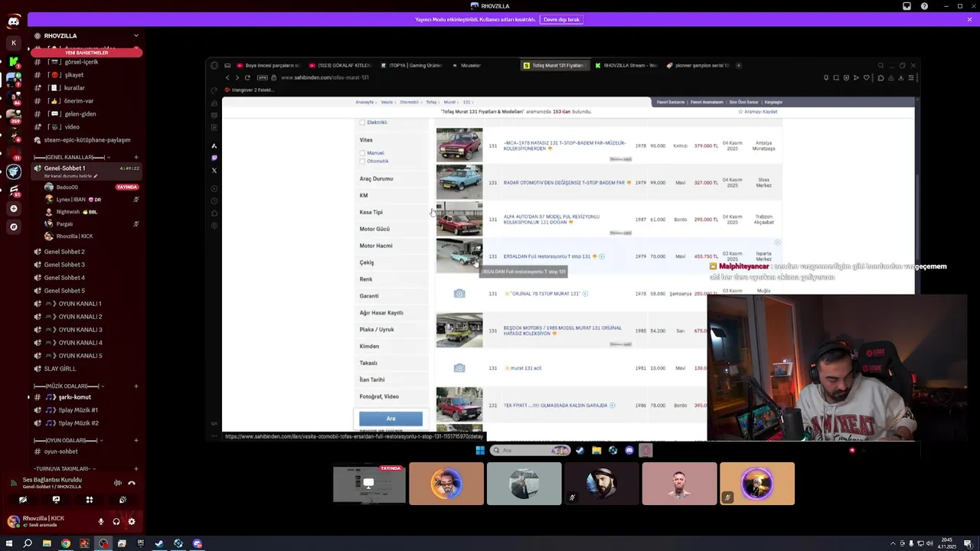Open the oyun-sohbet text channel
Screen dimensions: 980x551
click(x=60, y=452)
